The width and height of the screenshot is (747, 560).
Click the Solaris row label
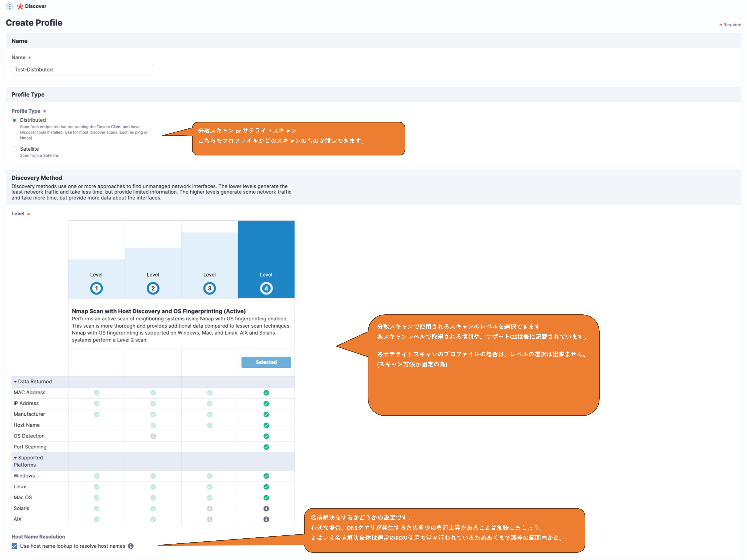coord(21,508)
